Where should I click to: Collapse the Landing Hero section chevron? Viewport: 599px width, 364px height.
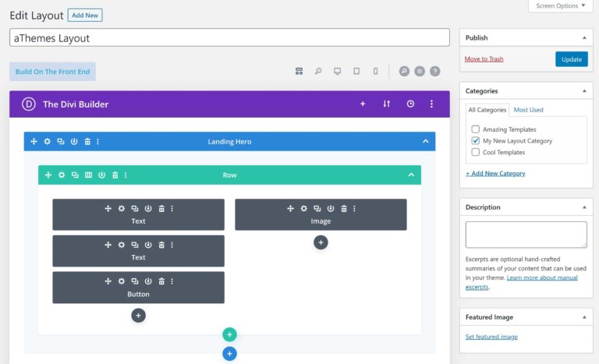426,141
